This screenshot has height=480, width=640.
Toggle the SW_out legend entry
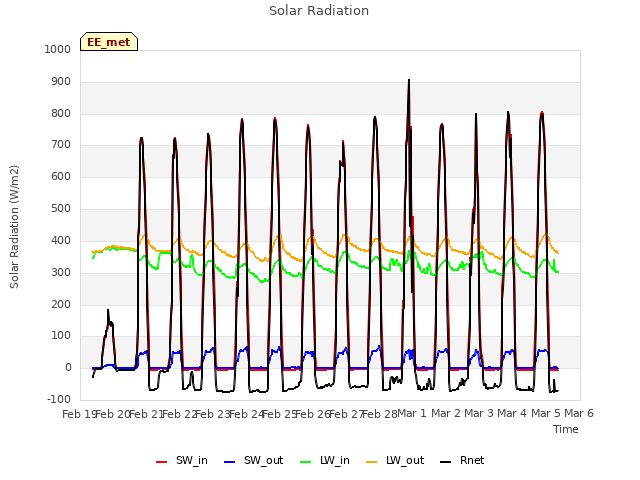click(253, 460)
